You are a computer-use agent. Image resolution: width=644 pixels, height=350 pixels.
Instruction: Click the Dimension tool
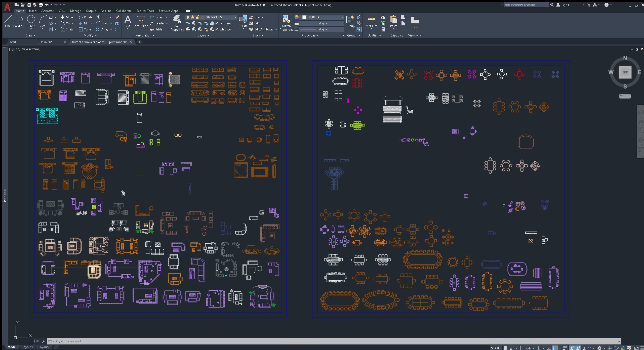pyautogui.click(x=141, y=21)
